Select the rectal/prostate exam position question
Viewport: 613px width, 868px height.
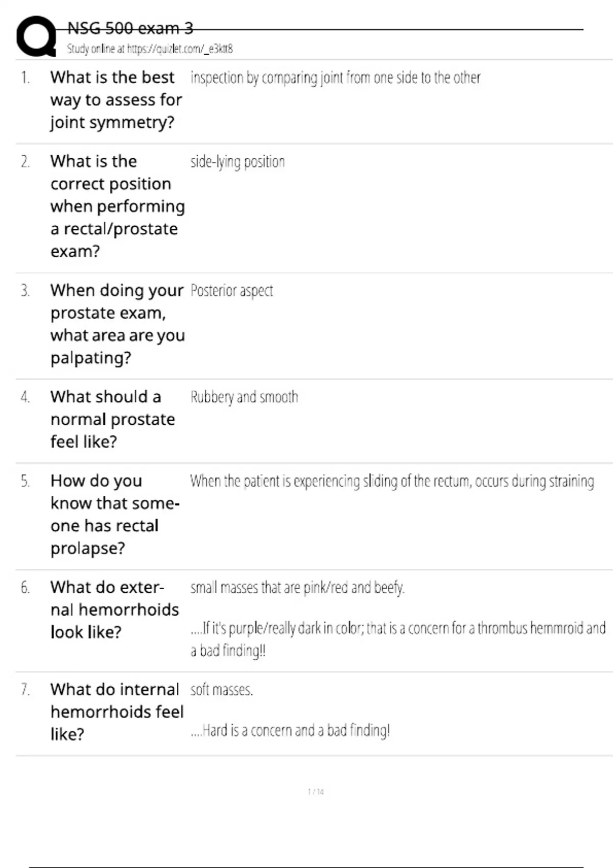(x=117, y=206)
